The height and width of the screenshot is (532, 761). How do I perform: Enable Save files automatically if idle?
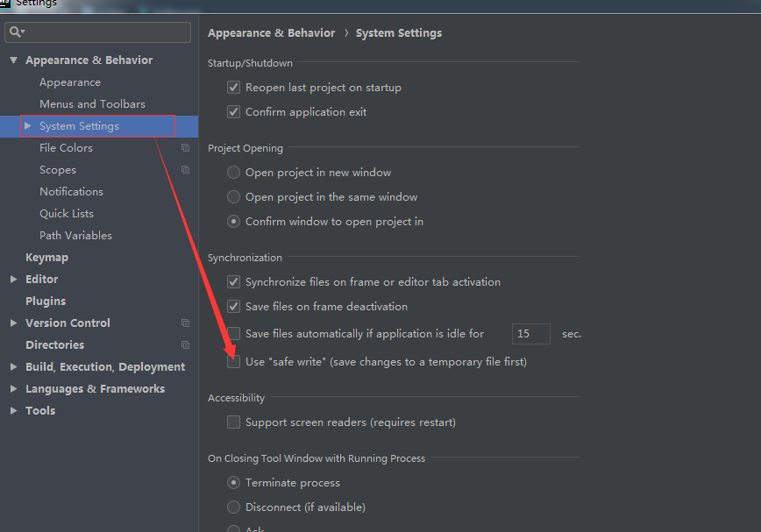coord(233,334)
